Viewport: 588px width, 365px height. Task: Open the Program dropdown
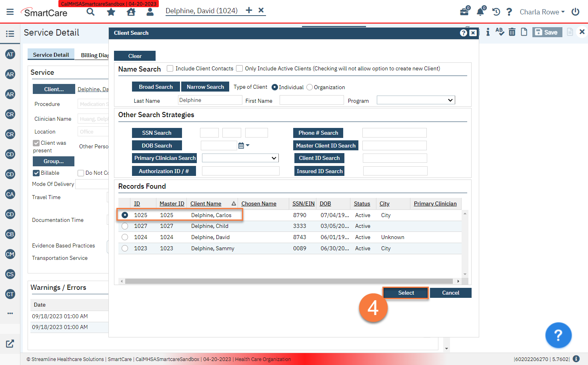coord(416,100)
